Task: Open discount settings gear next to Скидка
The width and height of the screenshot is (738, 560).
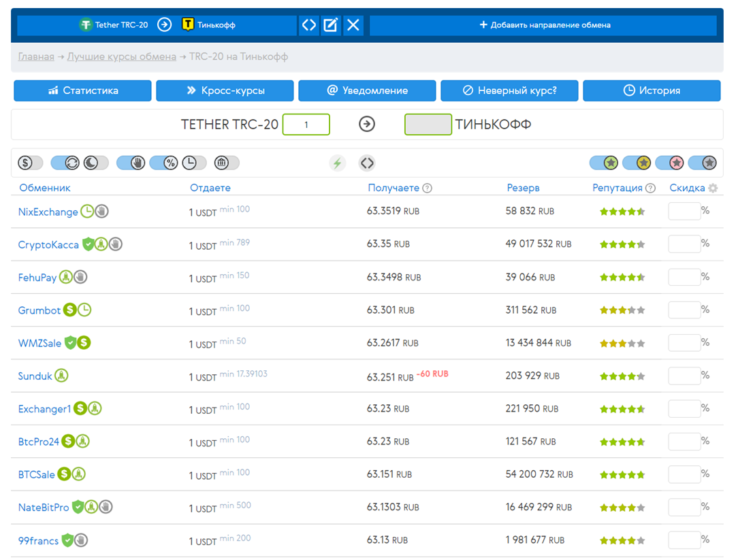Action: [x=713, y=188]
